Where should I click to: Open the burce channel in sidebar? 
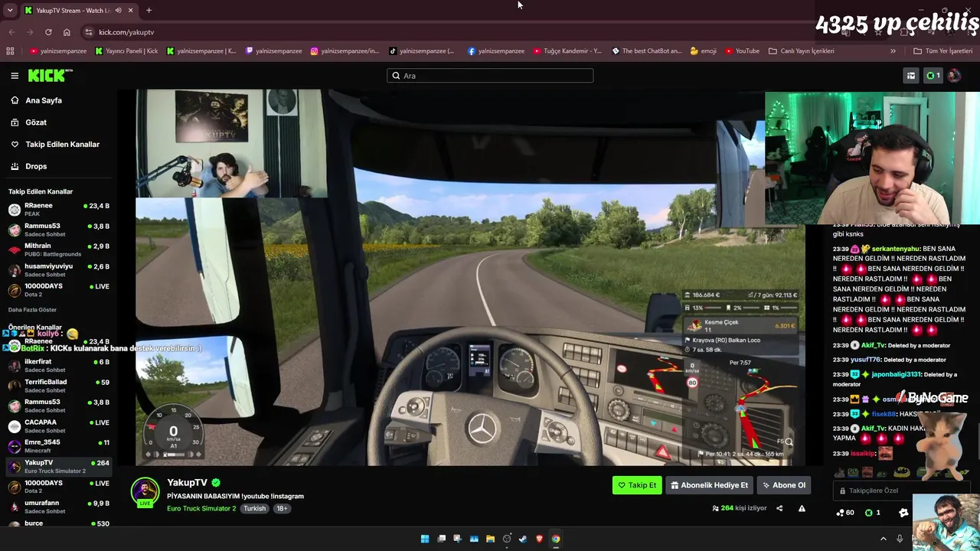click(59, 523)
